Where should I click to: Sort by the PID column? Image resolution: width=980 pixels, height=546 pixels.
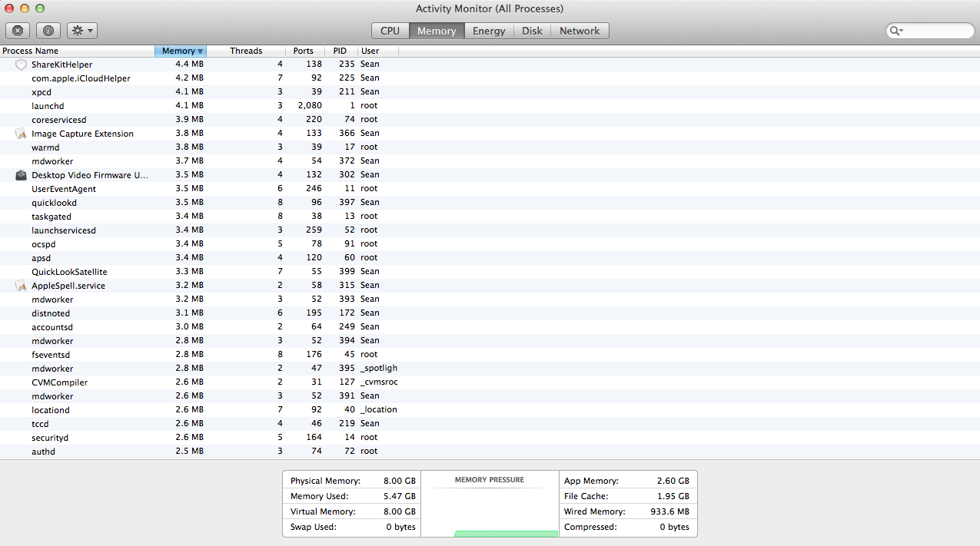341,51
